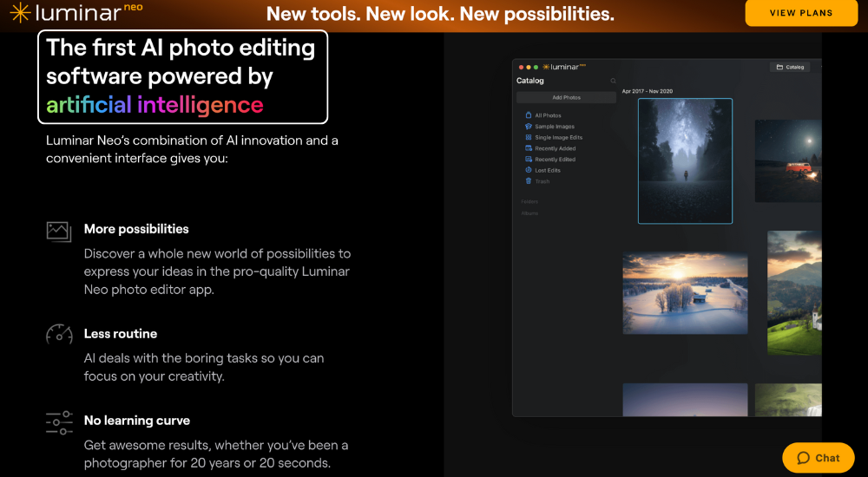Select the Trash entry label
The image size is (868, 477).
[542, 181]
